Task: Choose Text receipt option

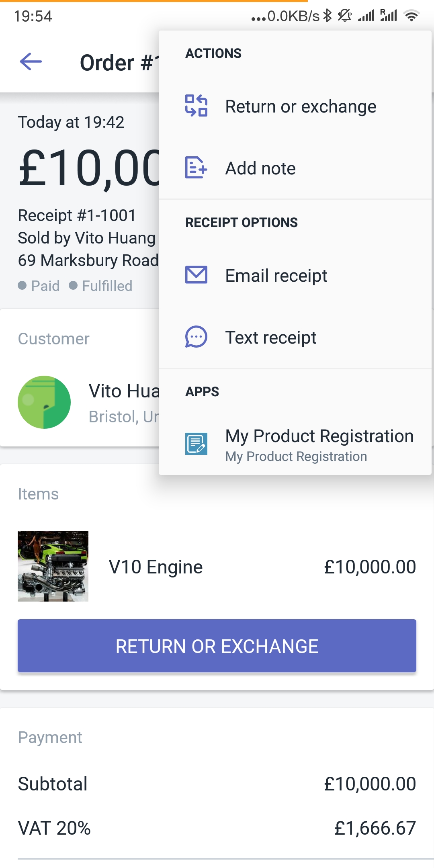Action: coord(271,338)
